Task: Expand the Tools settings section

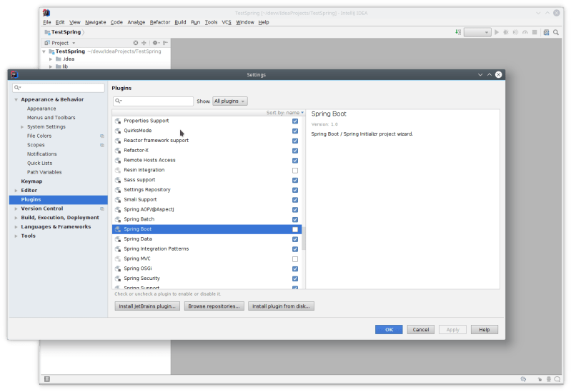Action: [x=16, y=236]
